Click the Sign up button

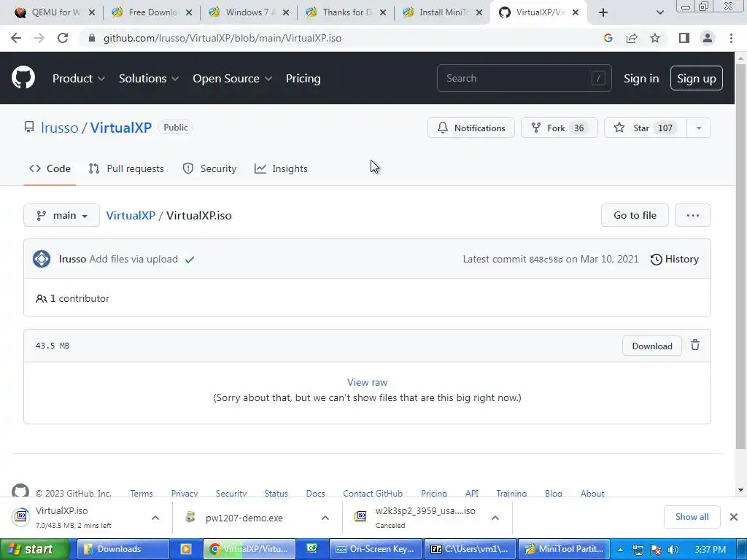click(697, 78)
